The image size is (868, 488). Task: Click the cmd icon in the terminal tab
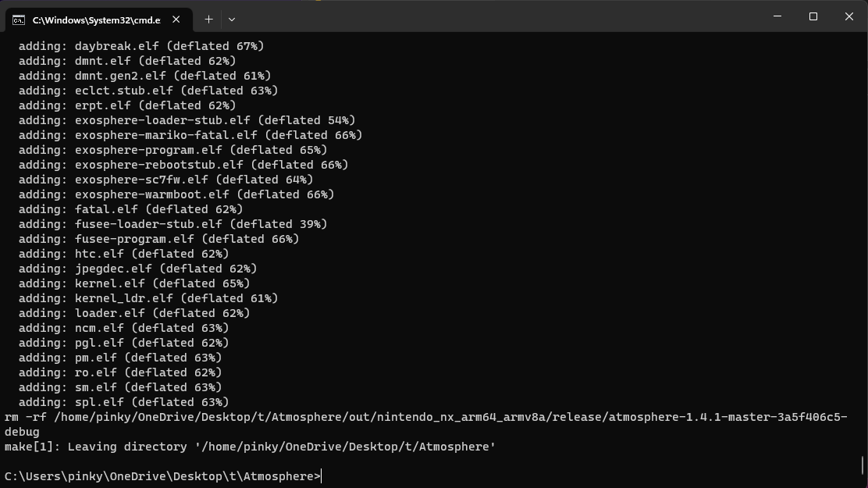point(18,20)
